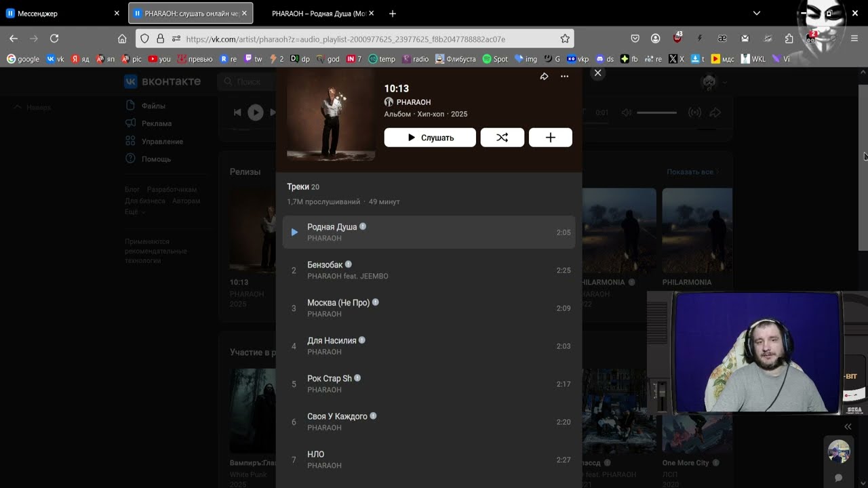
Task: Open the Разработчикам footer link
Action: coord(172,190)
